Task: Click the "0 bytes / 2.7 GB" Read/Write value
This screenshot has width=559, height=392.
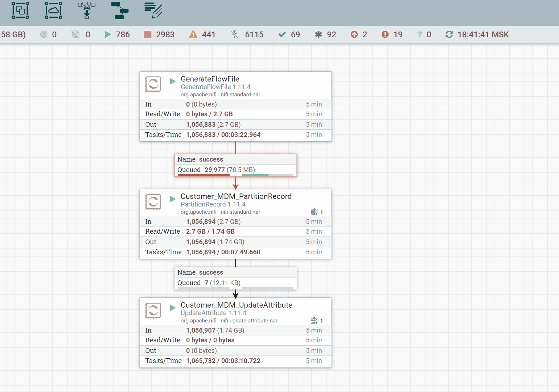Action: point(209,114)
